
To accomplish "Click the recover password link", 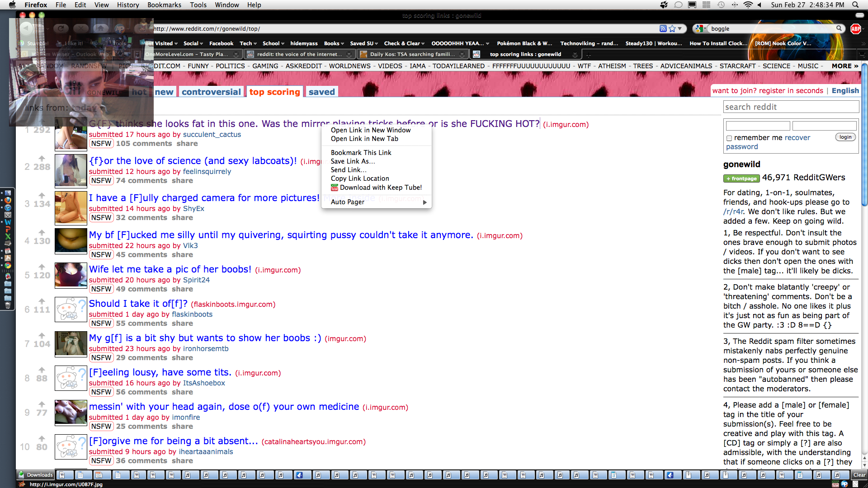I will pyautogui.click(x=797, y=137).
